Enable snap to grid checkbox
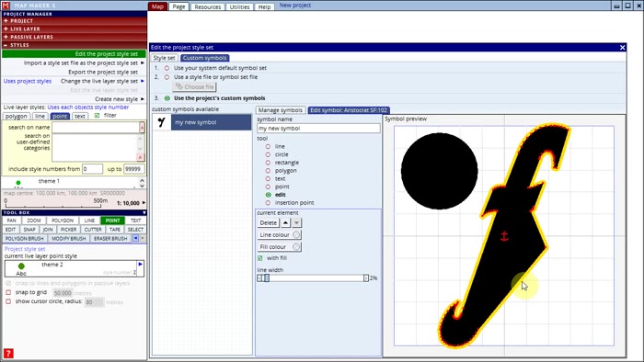644x362 pixels. [8, 293]
